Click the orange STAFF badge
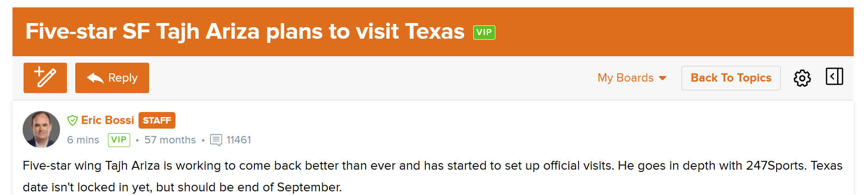Screen dimensions: 868x195 point(157,120)
